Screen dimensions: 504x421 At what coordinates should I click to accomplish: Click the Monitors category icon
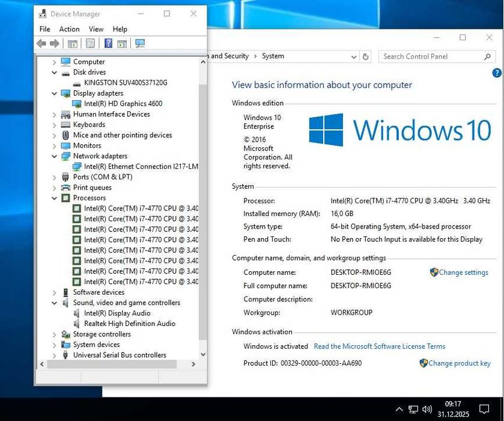coord(65,146)
